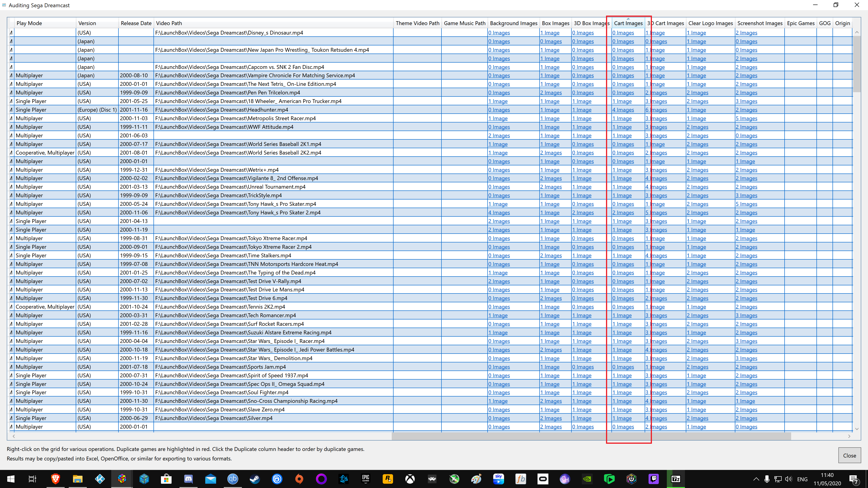Open Sky Go from the taskbar
Image resolution: width=868 pixels, height=488 pixels.
[499, 479]
